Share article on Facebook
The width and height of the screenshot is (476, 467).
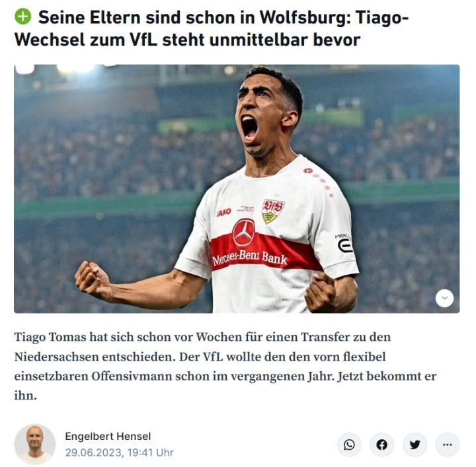click(x=382, y=445)
